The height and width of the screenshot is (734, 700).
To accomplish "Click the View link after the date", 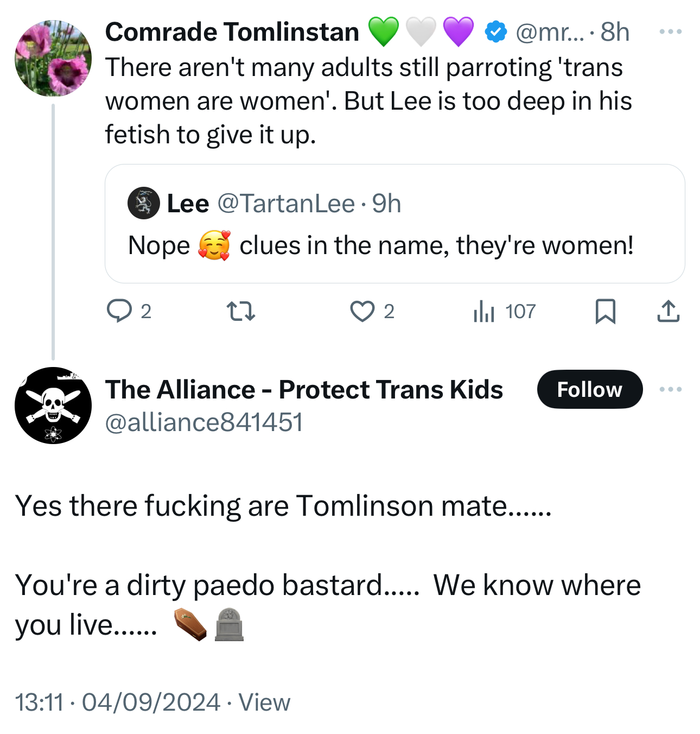I will pos(264,702).
